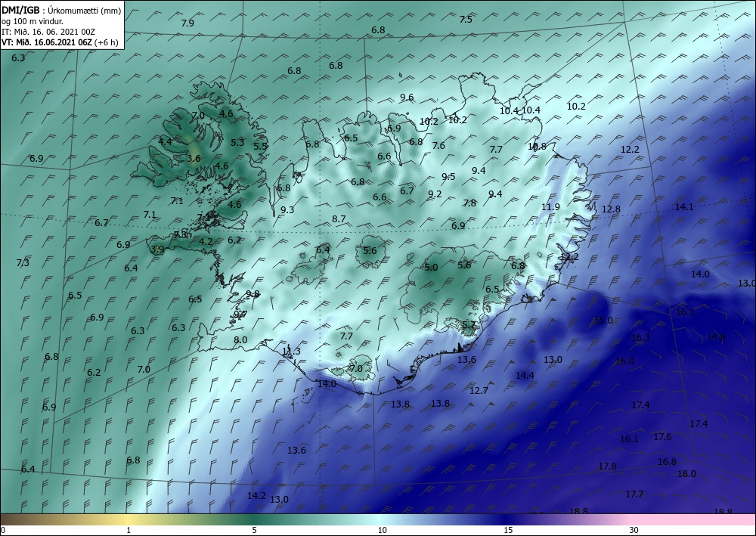Click the 'DMI/IGB : Úrkomumætti (mm)' title text
Screen dimensions: 756x536
click(x=61, y=11)
